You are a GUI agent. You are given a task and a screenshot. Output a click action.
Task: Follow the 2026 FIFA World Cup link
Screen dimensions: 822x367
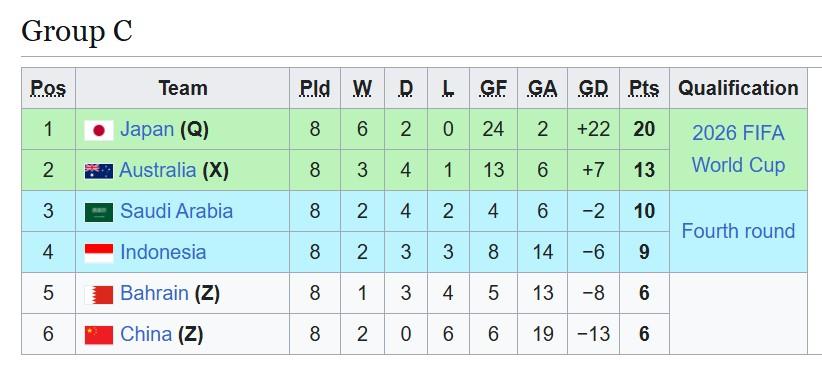point(738,149)
